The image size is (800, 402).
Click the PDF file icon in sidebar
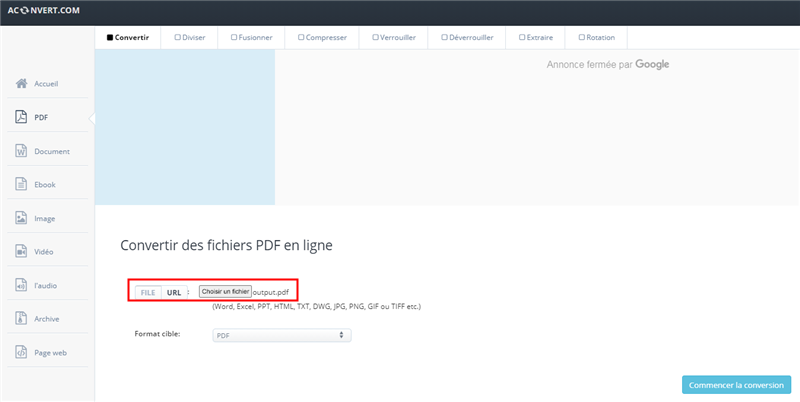coord(21,117)
